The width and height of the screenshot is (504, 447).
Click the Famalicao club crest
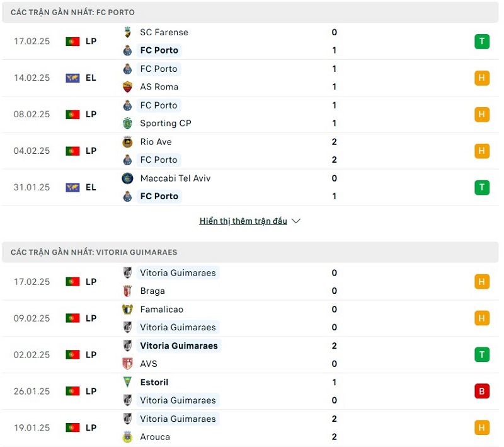tap(128, 310)
